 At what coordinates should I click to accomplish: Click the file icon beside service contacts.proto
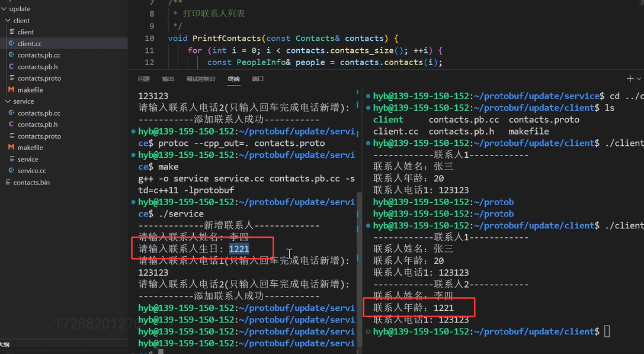click(x=12, y=136)
